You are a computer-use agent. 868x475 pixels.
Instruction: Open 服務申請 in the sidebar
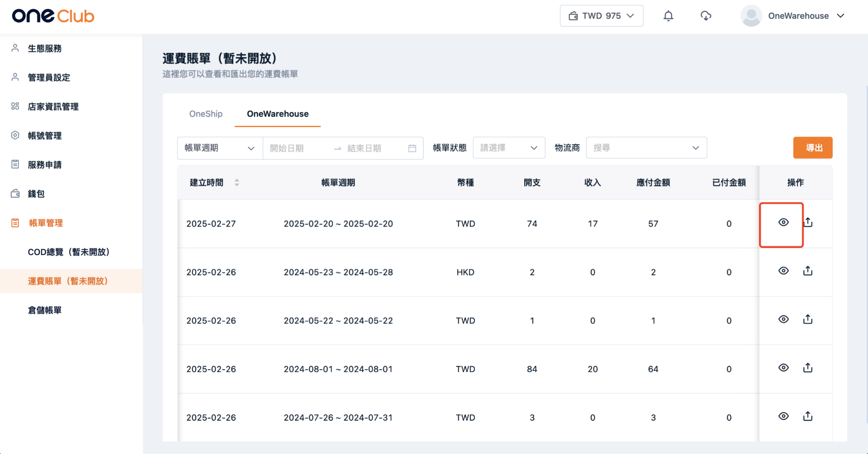click(45, 164)
